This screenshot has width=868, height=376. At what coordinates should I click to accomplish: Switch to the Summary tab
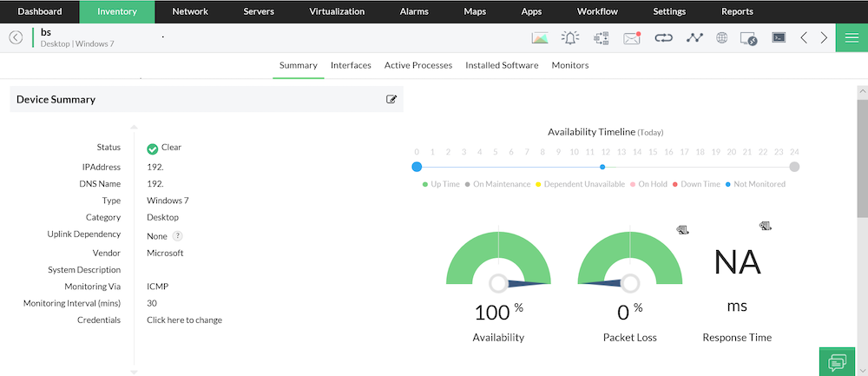point(299,65)
